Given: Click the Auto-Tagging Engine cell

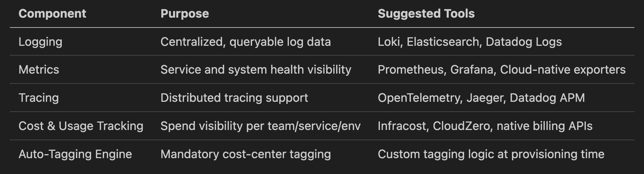Looking at the screenshot, I should [x=75, y=154].
